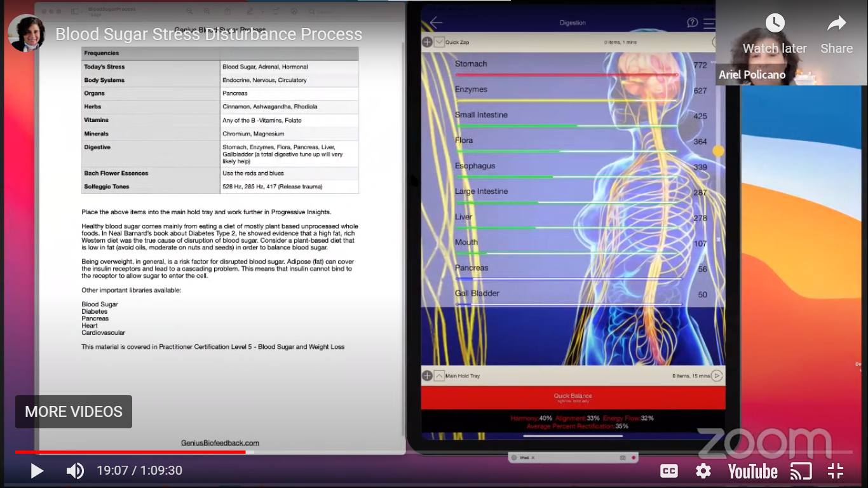
Task: Exit full screen mode icon
Action: (836, 471)
